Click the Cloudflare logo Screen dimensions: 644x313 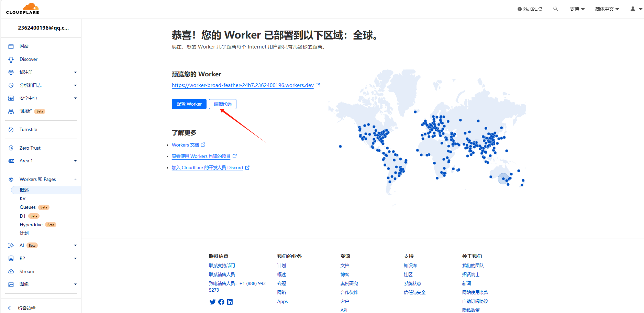(x=23, y=9)
